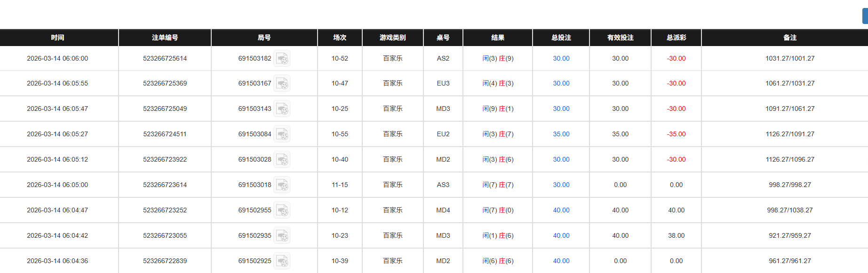The image size is (868, 273).
Task: Open video replay for game 691503084
Action: point(282,134)
